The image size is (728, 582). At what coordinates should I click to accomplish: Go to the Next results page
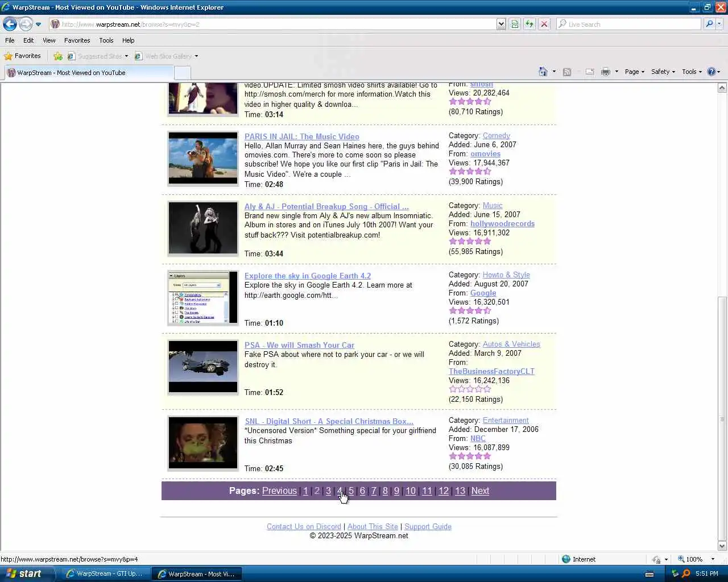(x=480, y=491)
